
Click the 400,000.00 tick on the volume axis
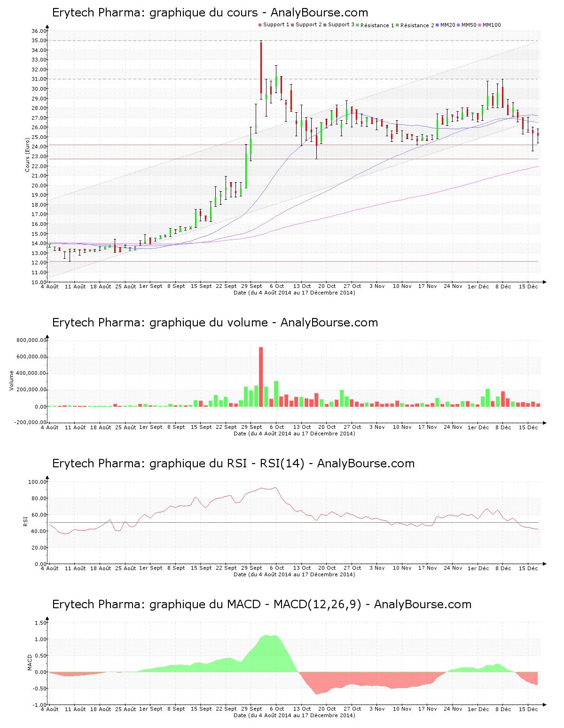[31, 373]
